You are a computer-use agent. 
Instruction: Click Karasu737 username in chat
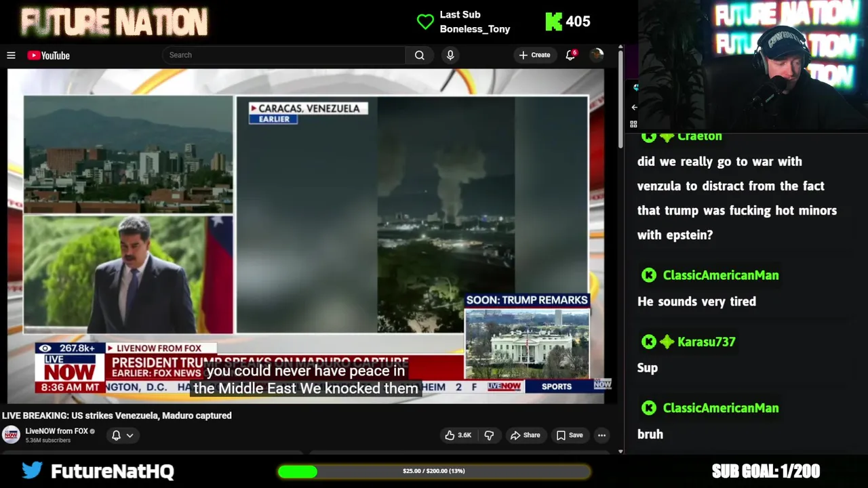(706, 342)
